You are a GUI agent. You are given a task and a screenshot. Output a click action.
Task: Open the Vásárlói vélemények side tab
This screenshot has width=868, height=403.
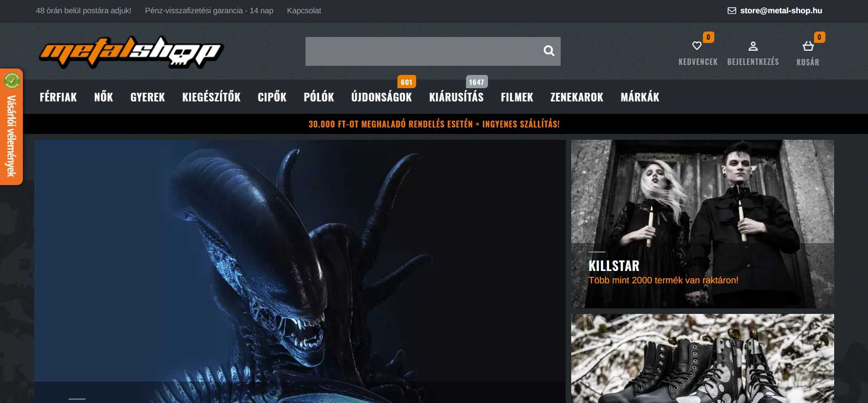[x=11, y=127]
